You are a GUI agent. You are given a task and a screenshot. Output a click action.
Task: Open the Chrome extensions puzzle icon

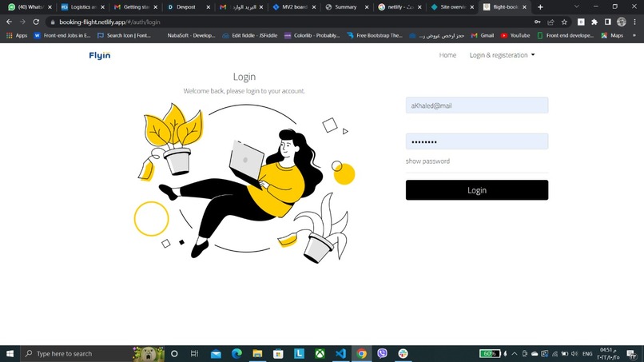point(594,22)
